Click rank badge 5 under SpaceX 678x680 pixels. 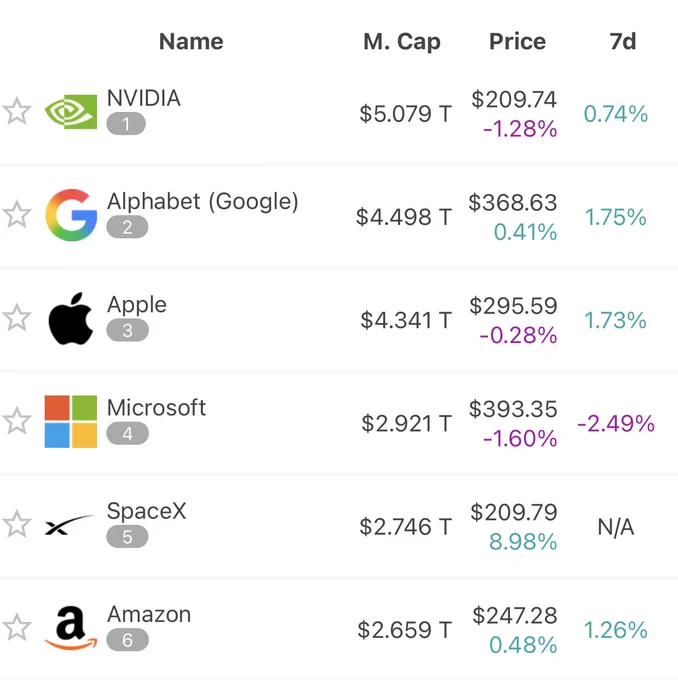point(127,537)
